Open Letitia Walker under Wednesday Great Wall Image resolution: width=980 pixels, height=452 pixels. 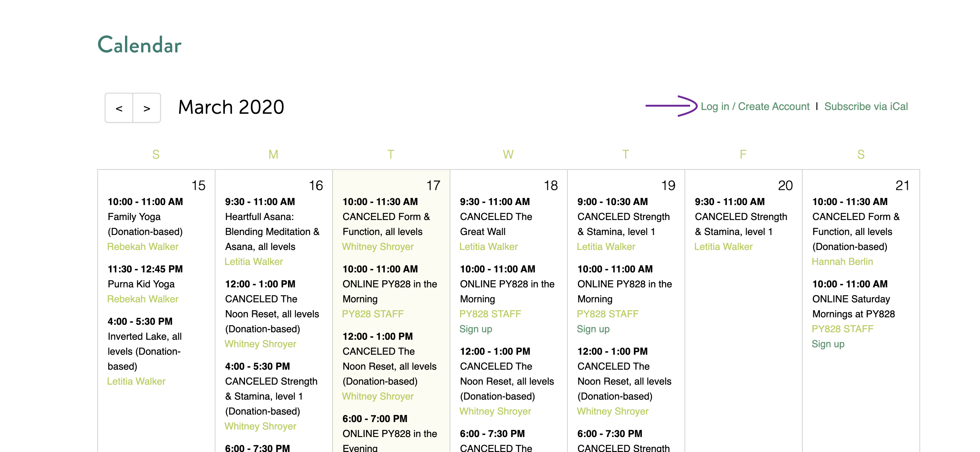tap(489, 247)
